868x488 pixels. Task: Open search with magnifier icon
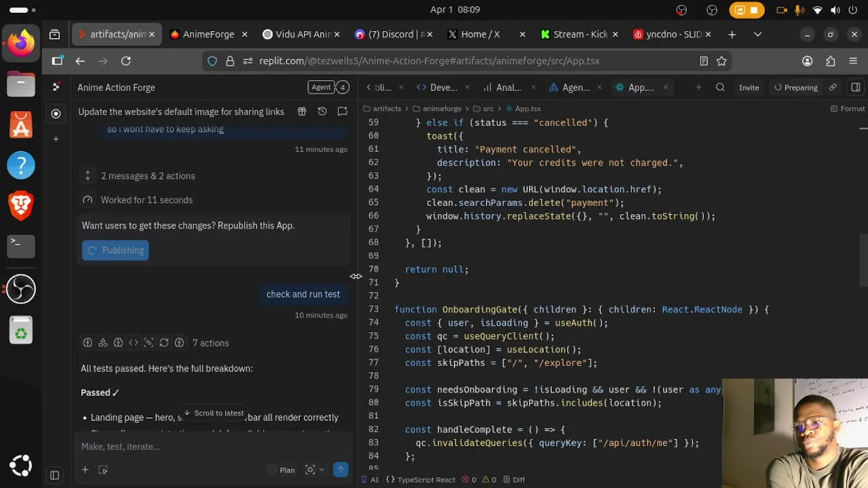coord(720,87)
